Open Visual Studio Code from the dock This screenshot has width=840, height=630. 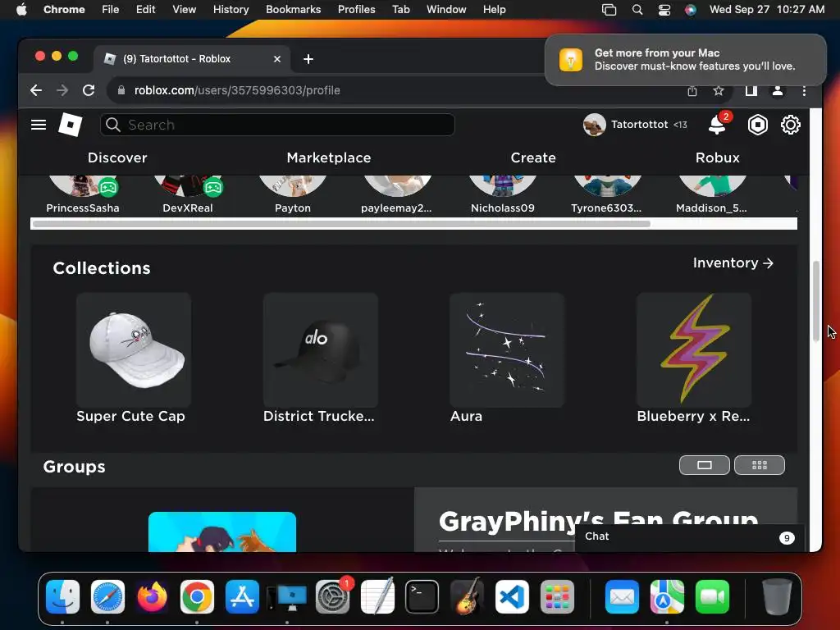[512, 596]
